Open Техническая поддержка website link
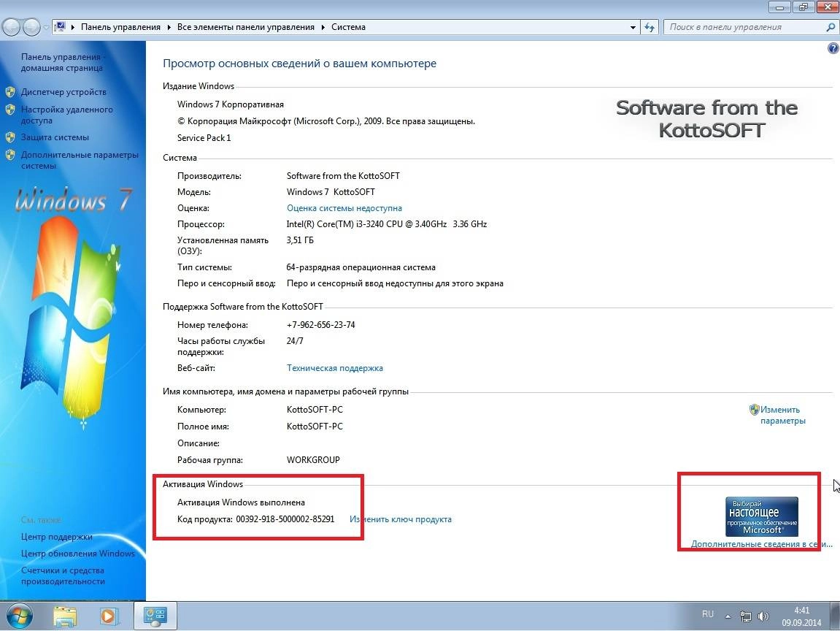The image size is (840, 631). [x=335, y=368]
